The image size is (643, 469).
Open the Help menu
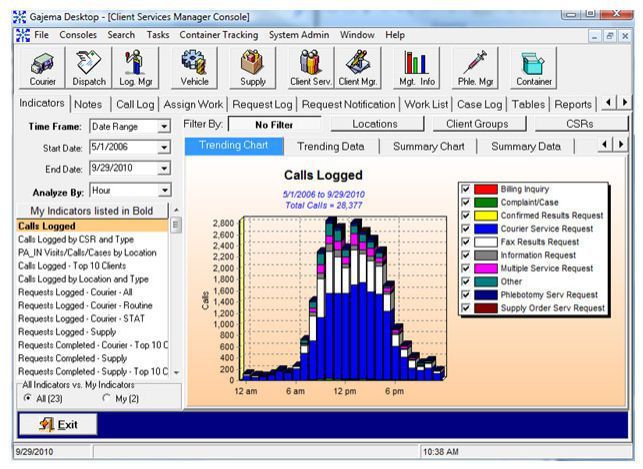coord(395,35)
